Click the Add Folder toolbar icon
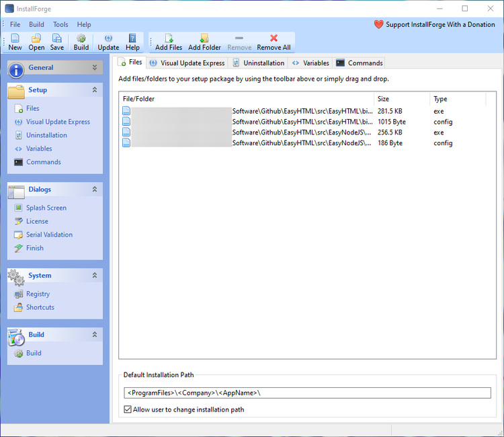This screenshot has height=437, width=504. pyautogui.click(x=204, y=38)
